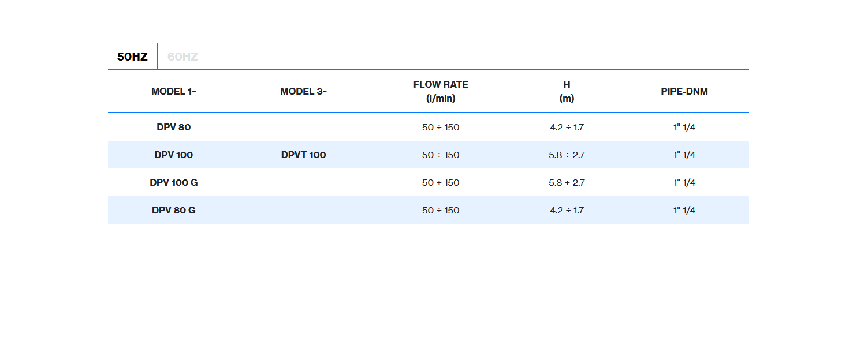Select the DPV 100 model name
Screen dimensions: 868x356
click(x=174, y=155)
